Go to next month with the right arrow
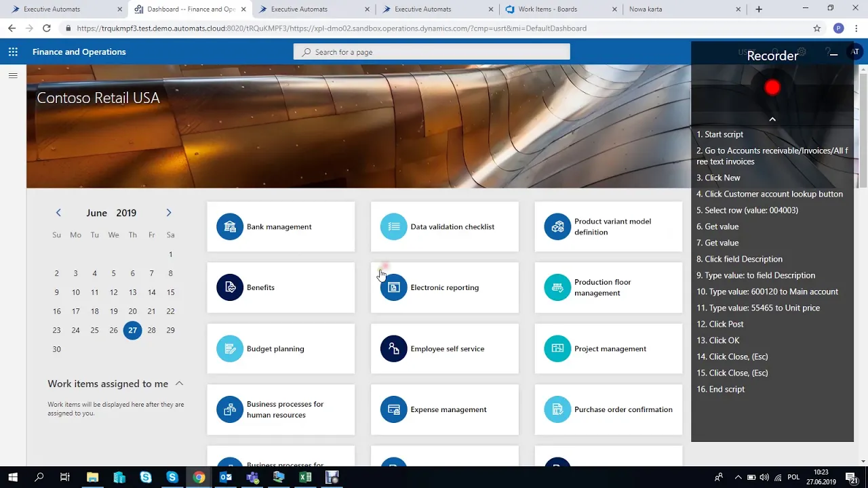The height and width of the screenshot is (488, 868). click(x=168, y=212)
